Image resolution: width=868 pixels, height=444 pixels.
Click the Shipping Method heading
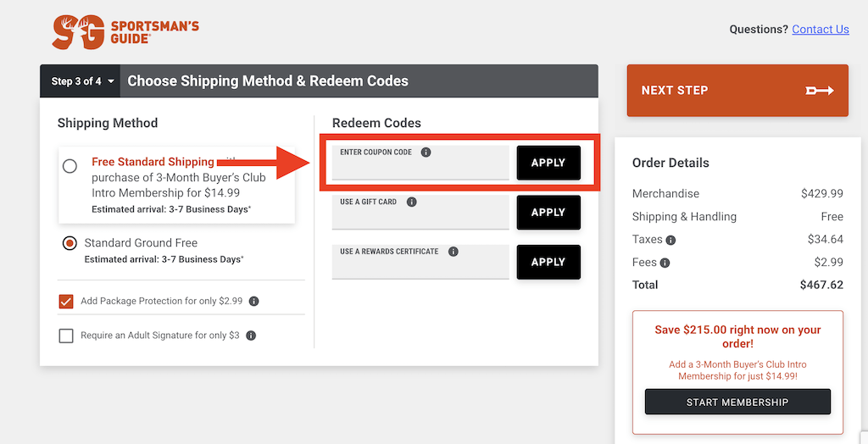tap(108, 123)
